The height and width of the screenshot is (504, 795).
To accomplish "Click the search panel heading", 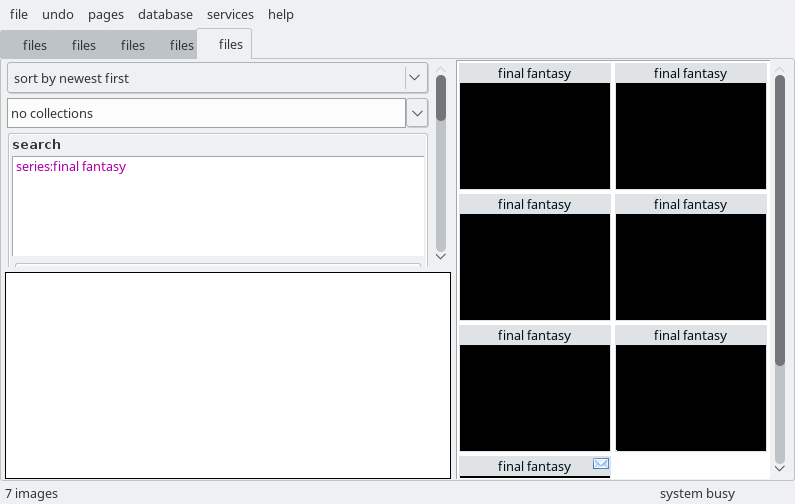I will 37,145.
